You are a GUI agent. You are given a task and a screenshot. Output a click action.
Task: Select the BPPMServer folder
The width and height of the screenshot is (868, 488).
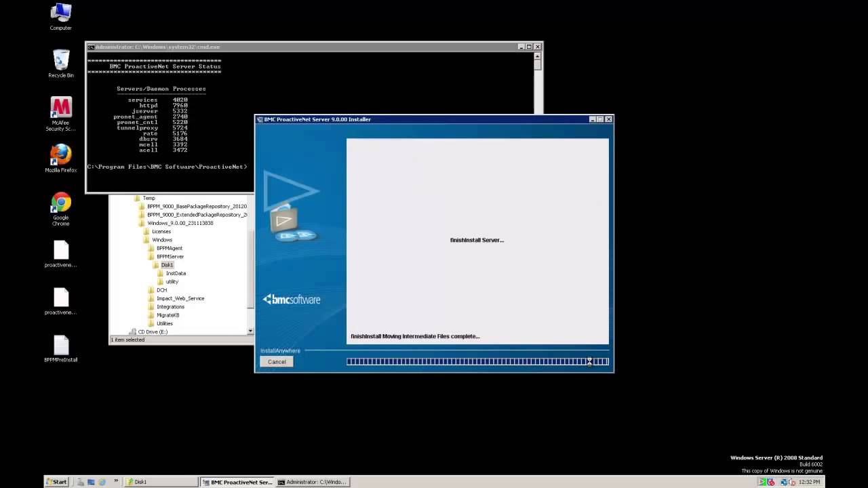(x=166, y=257)
